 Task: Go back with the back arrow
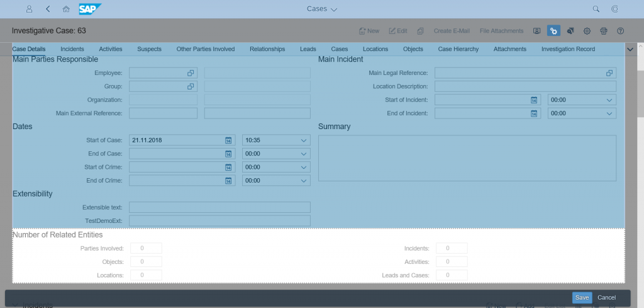tap(48, 9)
